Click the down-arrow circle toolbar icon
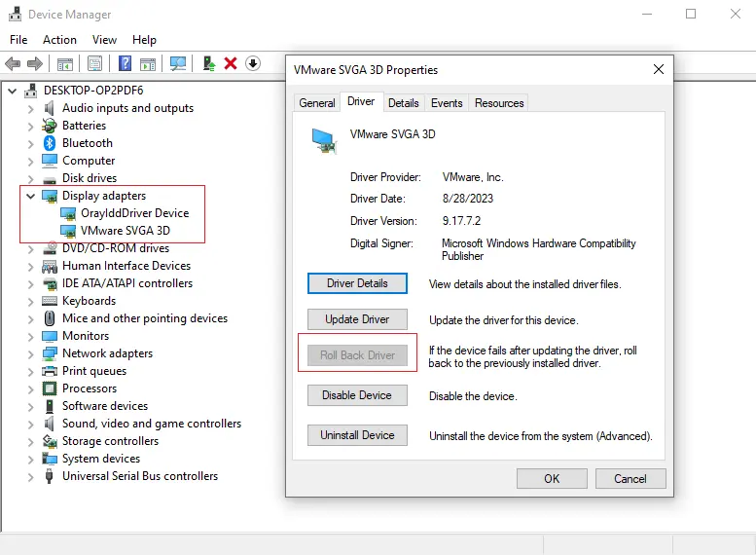This screenshot has height=555, width=756. click(x=253, y=63)
